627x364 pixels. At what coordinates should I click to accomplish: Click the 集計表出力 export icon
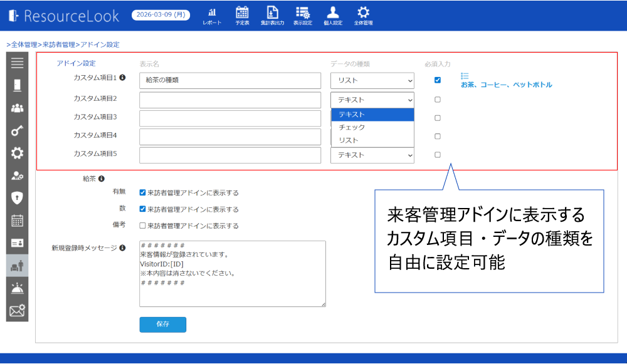[272, 16]
